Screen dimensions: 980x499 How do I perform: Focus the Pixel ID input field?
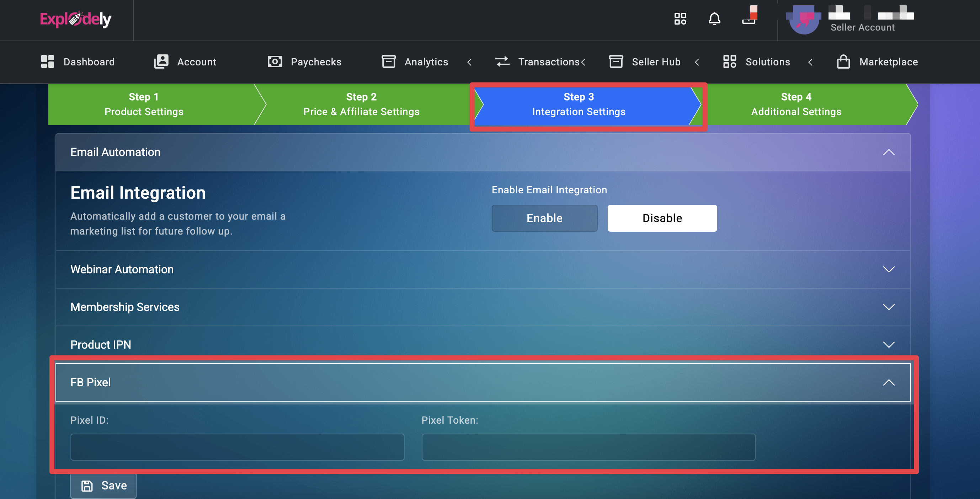(237, 447)
